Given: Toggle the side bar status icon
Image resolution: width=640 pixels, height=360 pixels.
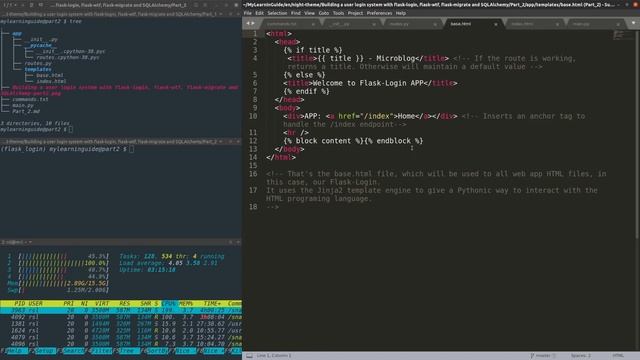Looking at the screenshot, I should 249,356.
